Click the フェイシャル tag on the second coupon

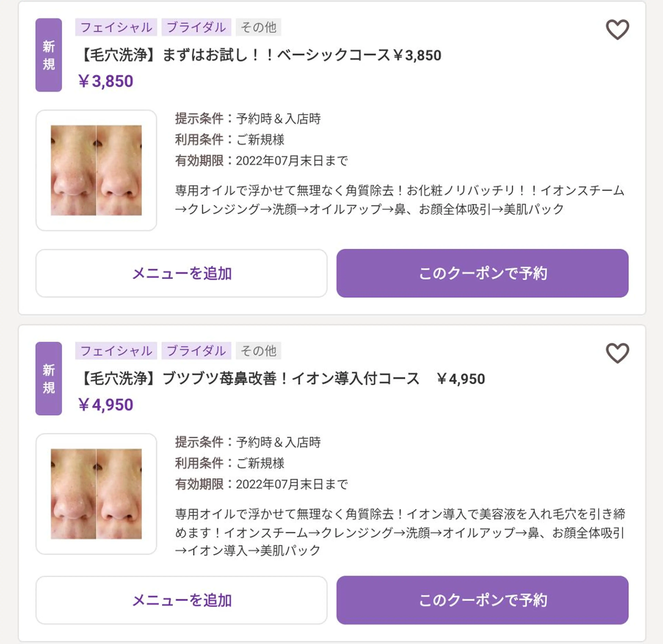116,351
